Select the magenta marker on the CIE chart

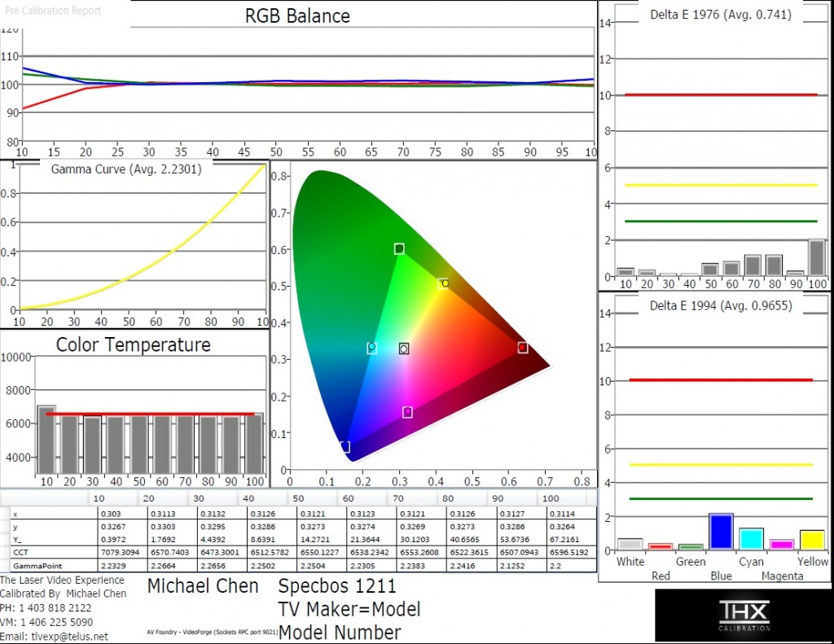[x=407, y=412]
